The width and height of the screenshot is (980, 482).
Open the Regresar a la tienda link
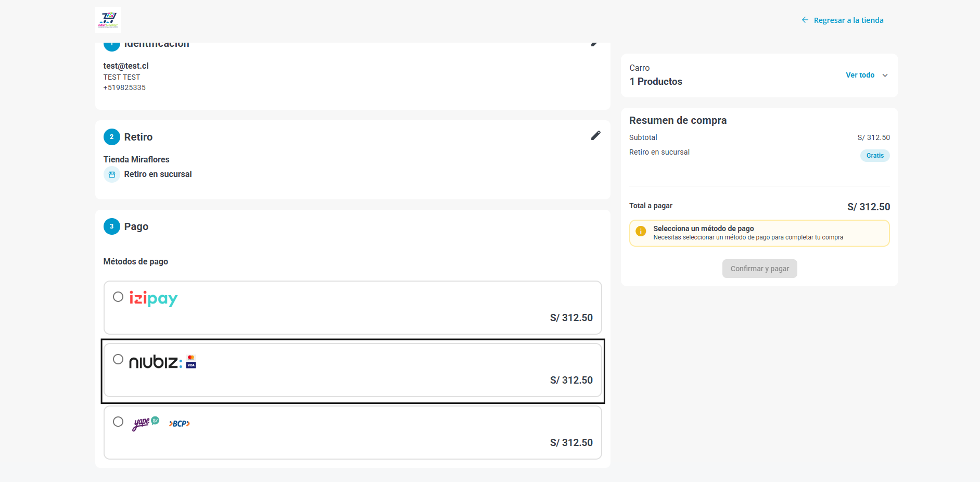[x=848, y=20]
